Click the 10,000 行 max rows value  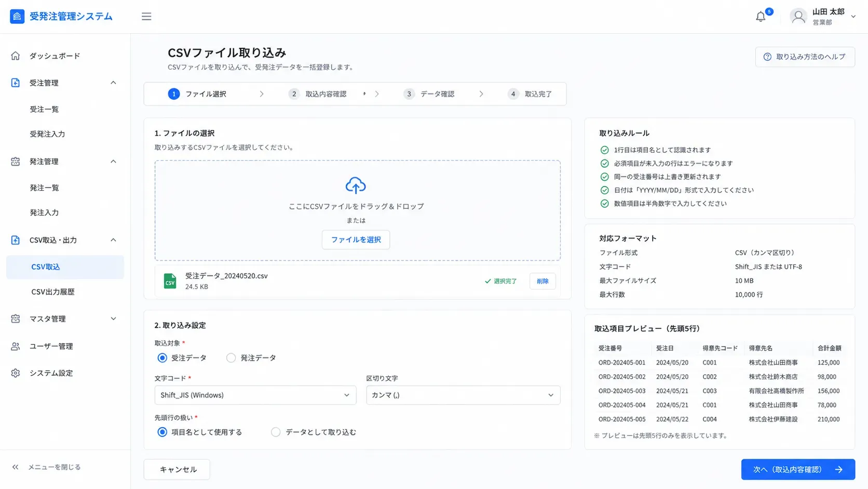[749, 295]
